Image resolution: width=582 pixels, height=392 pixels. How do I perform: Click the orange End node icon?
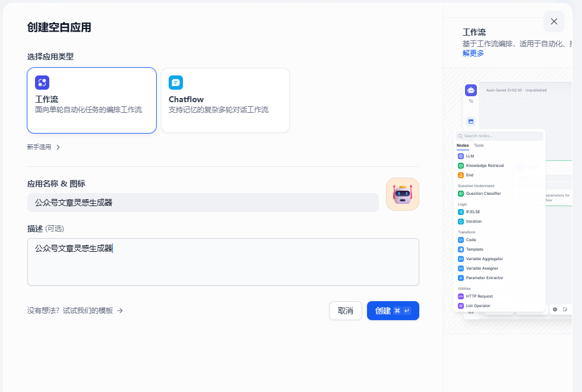[461, 175]
